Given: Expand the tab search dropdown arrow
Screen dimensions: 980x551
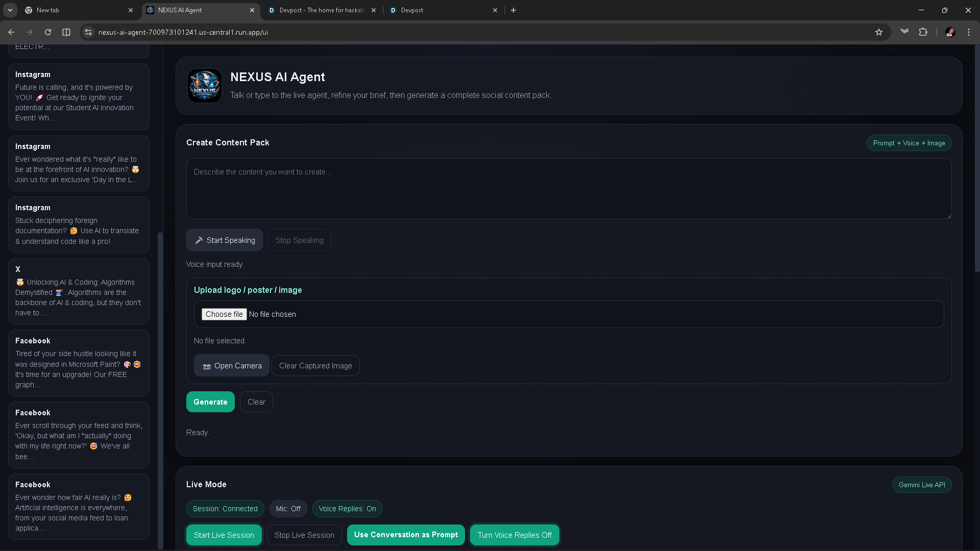Looking at the screenshot, I should (10, 10).
